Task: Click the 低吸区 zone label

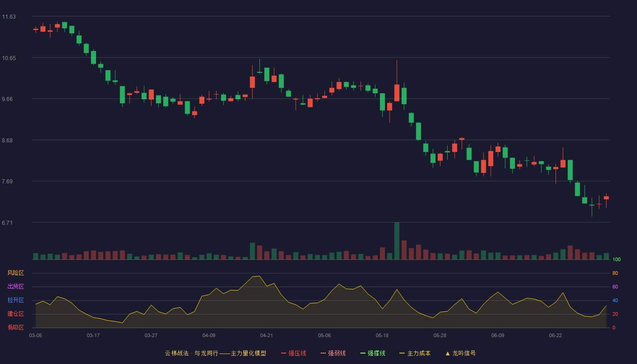Action: pyautogui.click(x=15, y=327)
